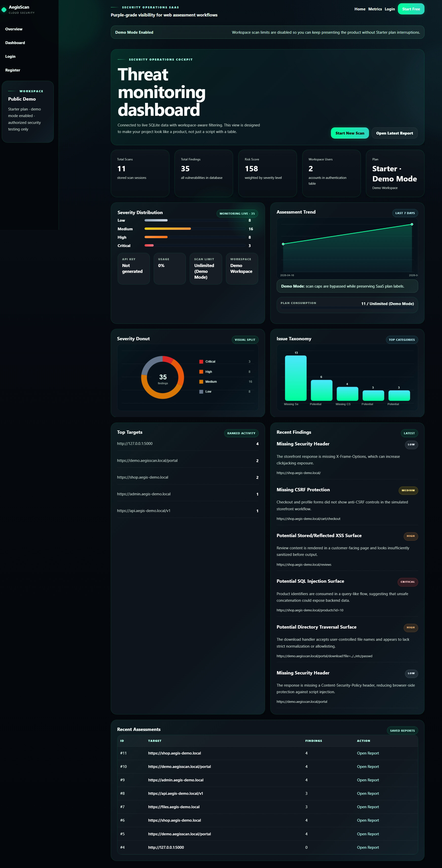Image resolution: width=442 pixels, height=868 pixels.
Task: Click the FINDINGS column header
Action: click(x=313, y=741)
